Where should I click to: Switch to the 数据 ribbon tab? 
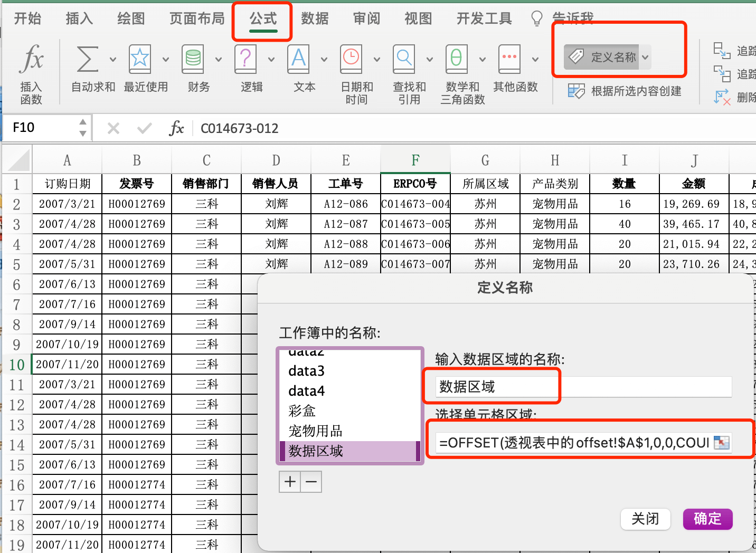coord(315,18)
